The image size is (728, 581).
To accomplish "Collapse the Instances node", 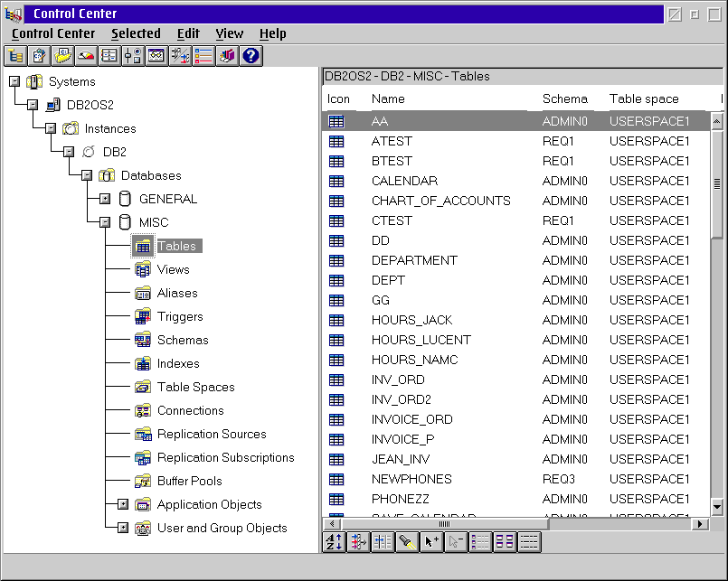I will pos(51,128).
